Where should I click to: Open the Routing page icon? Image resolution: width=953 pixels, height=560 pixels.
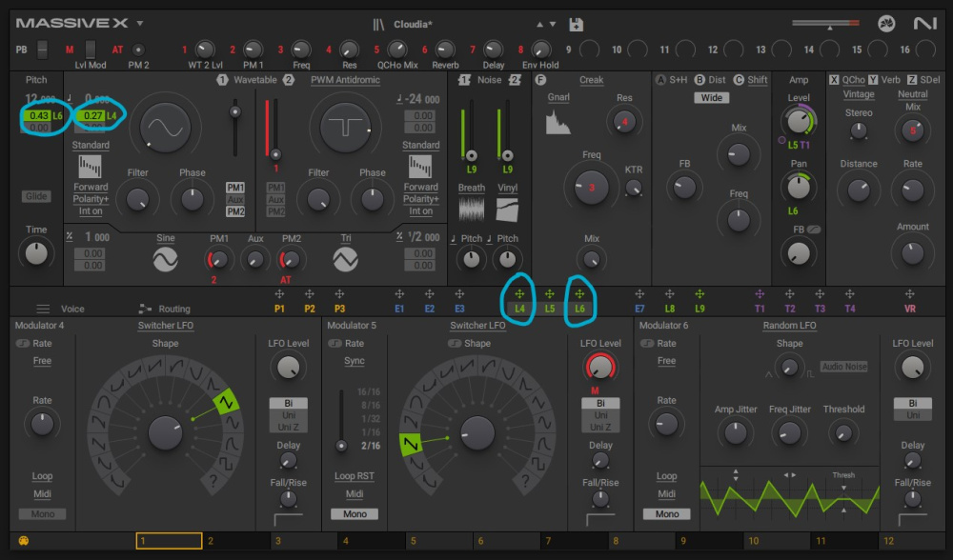(145, 309)
